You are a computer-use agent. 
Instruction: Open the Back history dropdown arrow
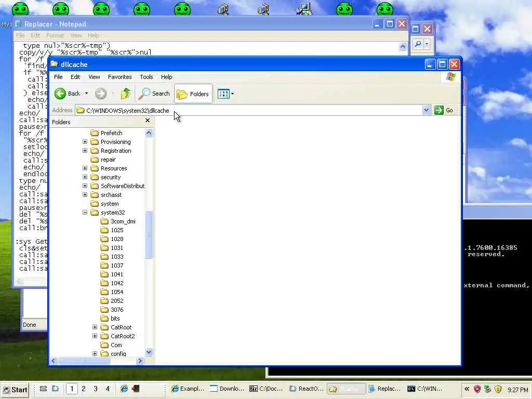coord(87,94)
